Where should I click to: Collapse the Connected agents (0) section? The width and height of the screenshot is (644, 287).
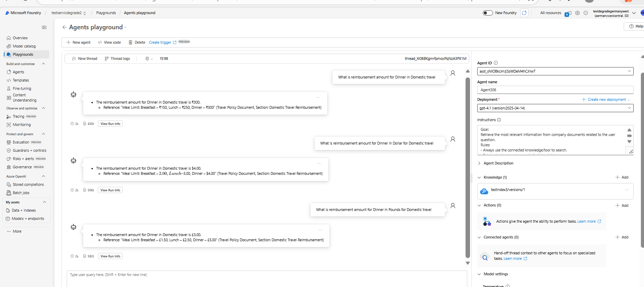pyautogui.click(x=479, y=237)
